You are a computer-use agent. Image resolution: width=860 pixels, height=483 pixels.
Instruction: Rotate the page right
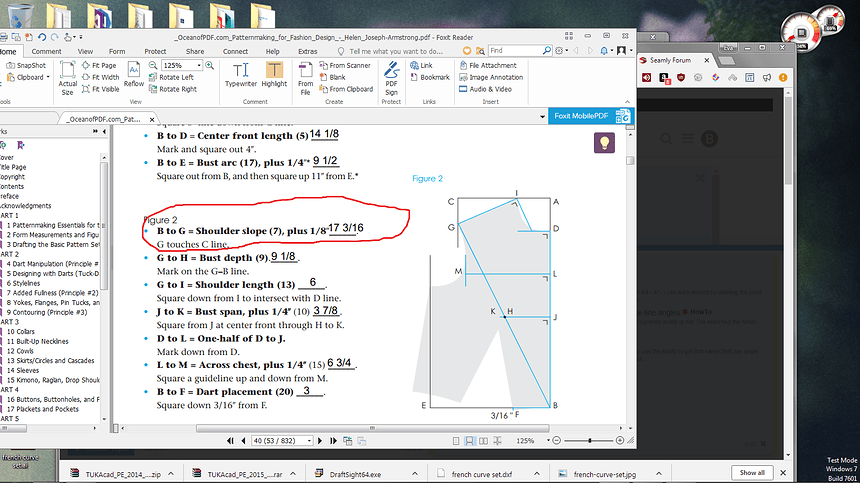pyautogui.click(x=173, y=89)
